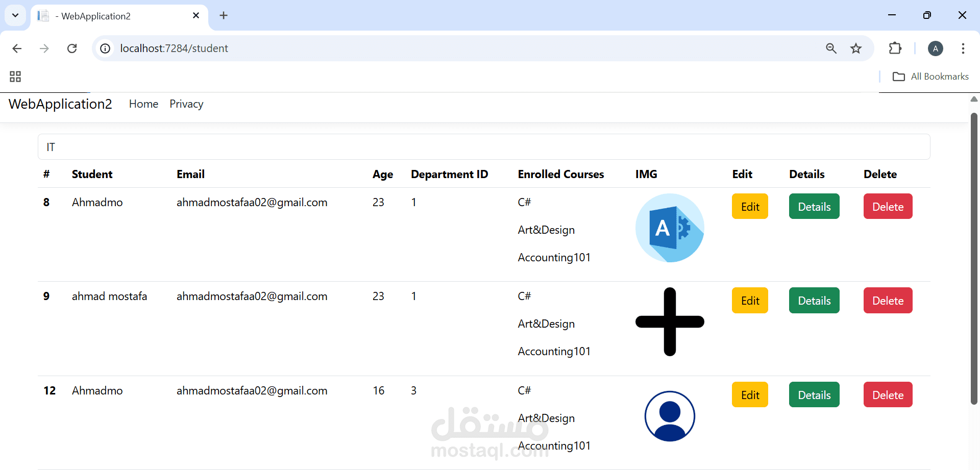This screenshot has width=980, height=470.
Task: Select the WebApplication2 browser tab
Action: tap(119, 16)
